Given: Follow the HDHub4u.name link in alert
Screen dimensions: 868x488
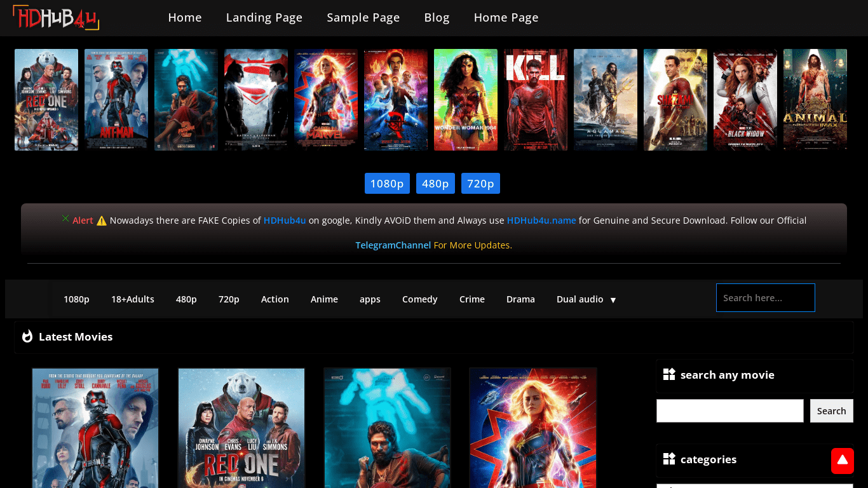Looking at the screenshot, I should coord(541,220).
